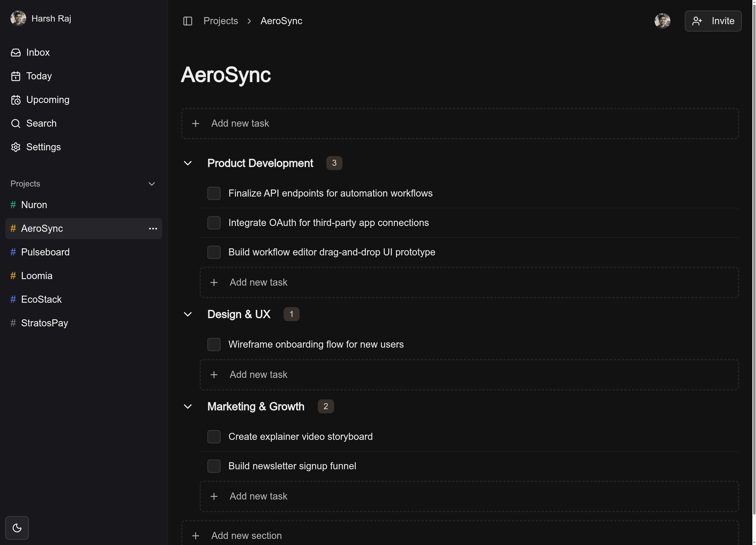756x545 pixels.
Task: Mark Wireframe onboarding flow task complete
Action: pos(214,344)
